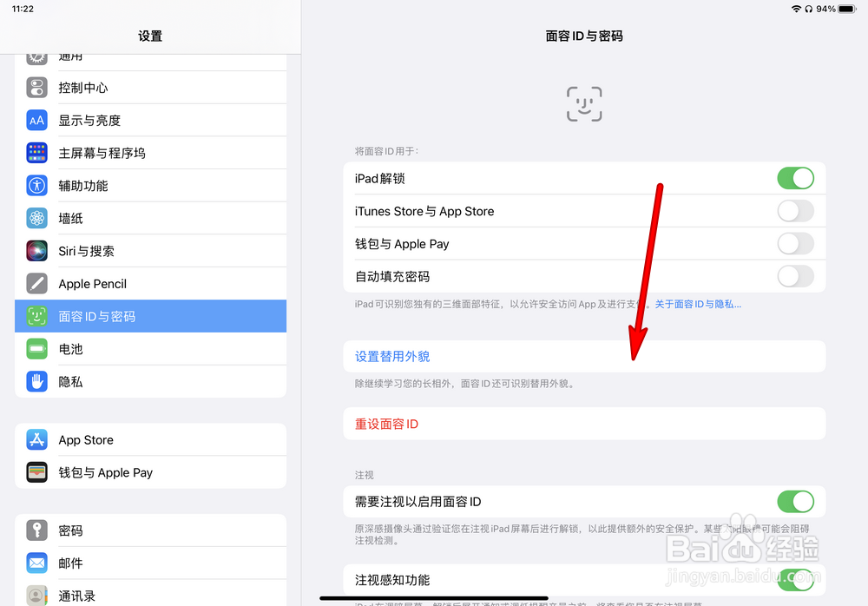The width and height of the screenshot is (868, 606).
Task: Open 密码 settings
Action: pos(150,530)
